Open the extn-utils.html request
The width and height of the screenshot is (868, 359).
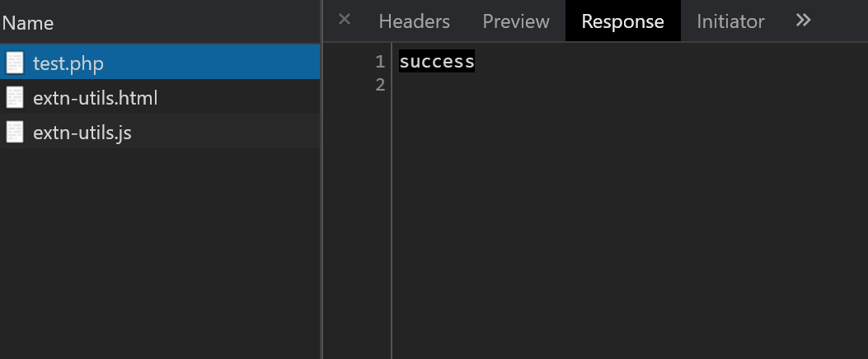coord(95,98)
